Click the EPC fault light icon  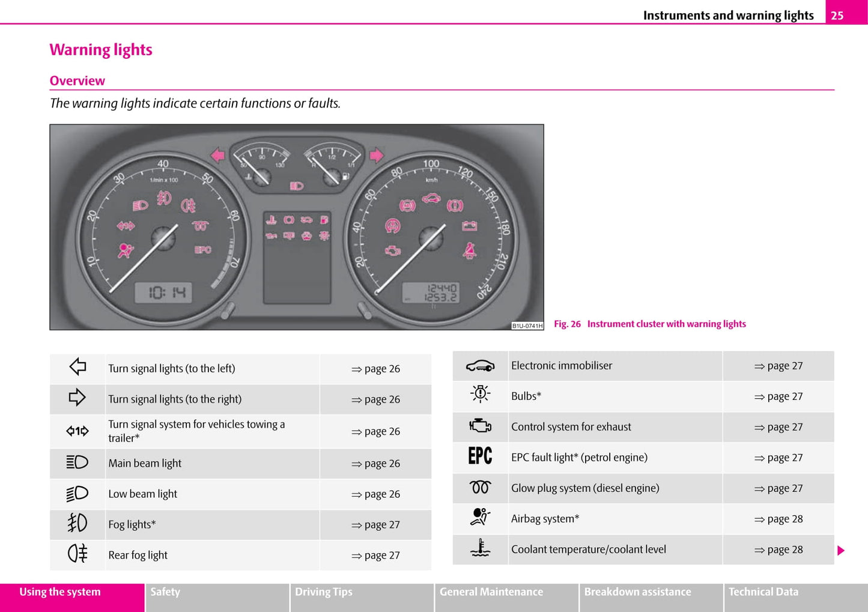click(x=480, y=456)
